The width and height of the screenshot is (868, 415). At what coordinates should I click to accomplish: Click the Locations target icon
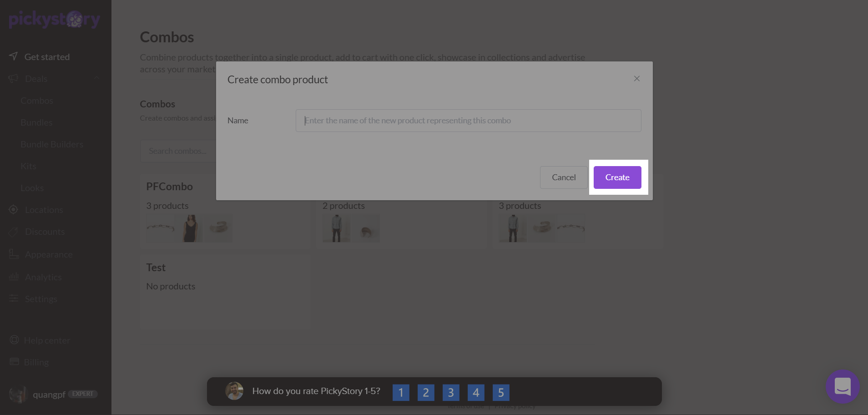(x=14, y=209)
